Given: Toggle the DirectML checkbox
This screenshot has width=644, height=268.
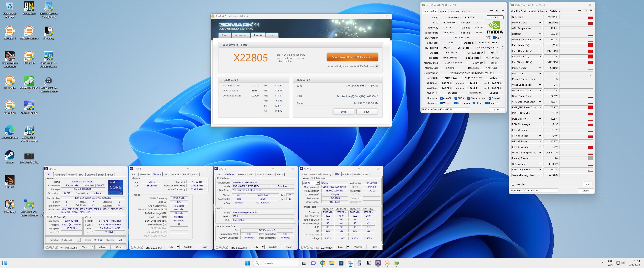Looking at the screenshot, I should (490, 98).
